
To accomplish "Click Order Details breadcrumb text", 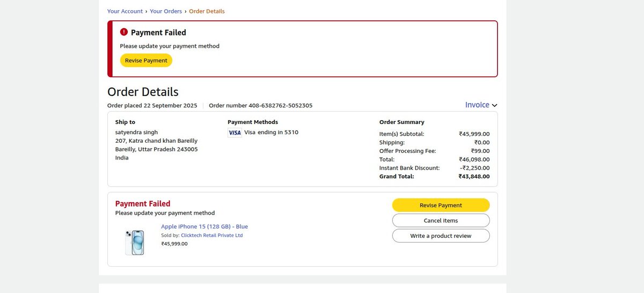I will click(207, 11).
